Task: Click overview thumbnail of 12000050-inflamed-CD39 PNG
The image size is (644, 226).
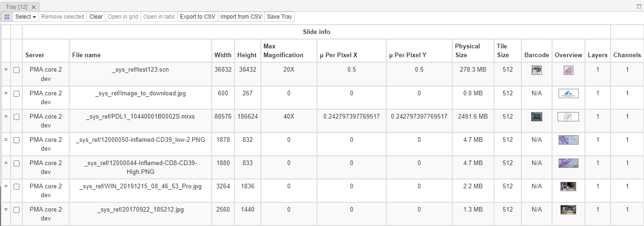Action: point(568,140)
